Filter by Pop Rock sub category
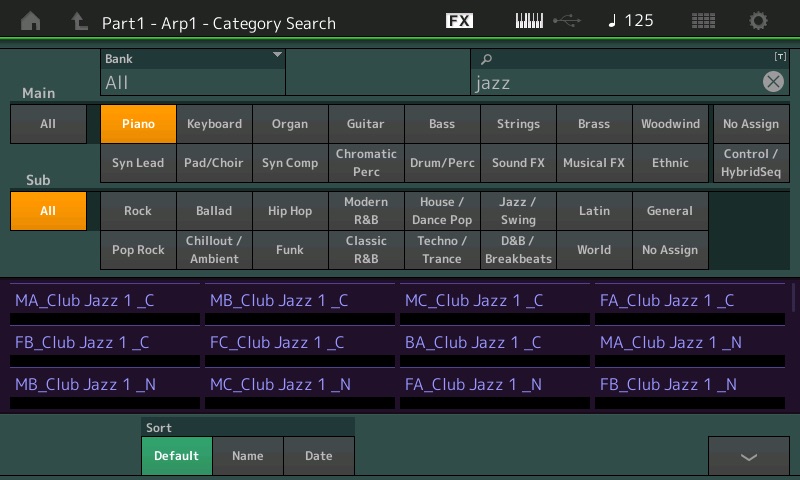This screenshot has width=800, height=480. point(138,250)
